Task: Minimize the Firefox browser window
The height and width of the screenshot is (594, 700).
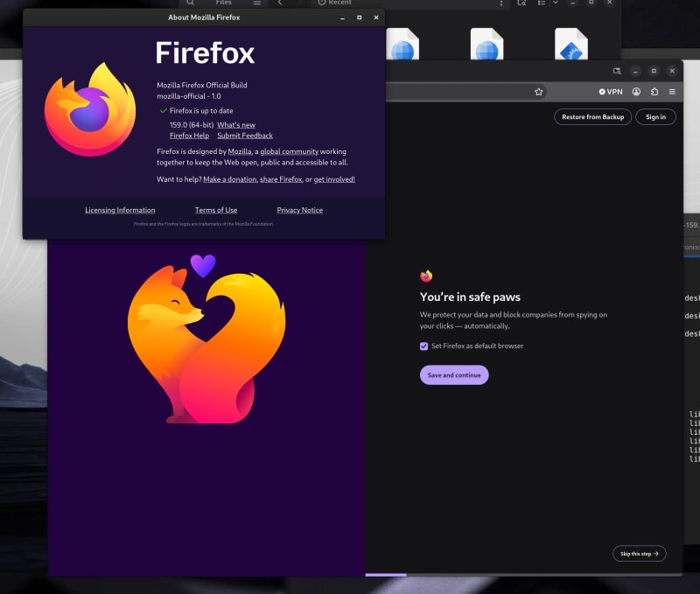Action: (635, 71)
